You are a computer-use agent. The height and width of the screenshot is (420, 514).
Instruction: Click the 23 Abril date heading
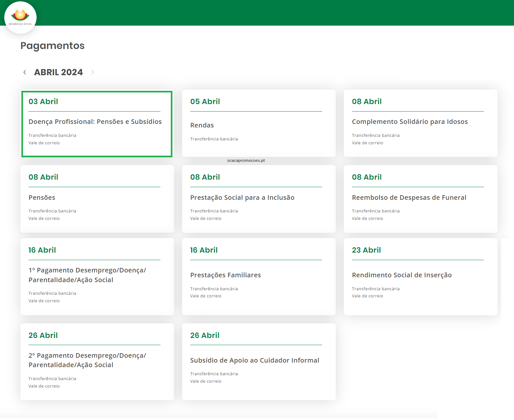366,250
